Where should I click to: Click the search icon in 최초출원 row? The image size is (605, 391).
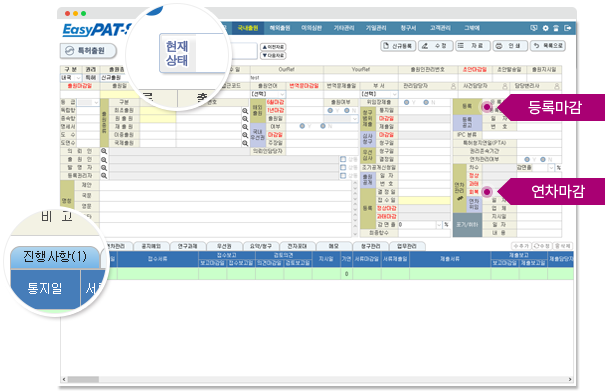(245, 111)
